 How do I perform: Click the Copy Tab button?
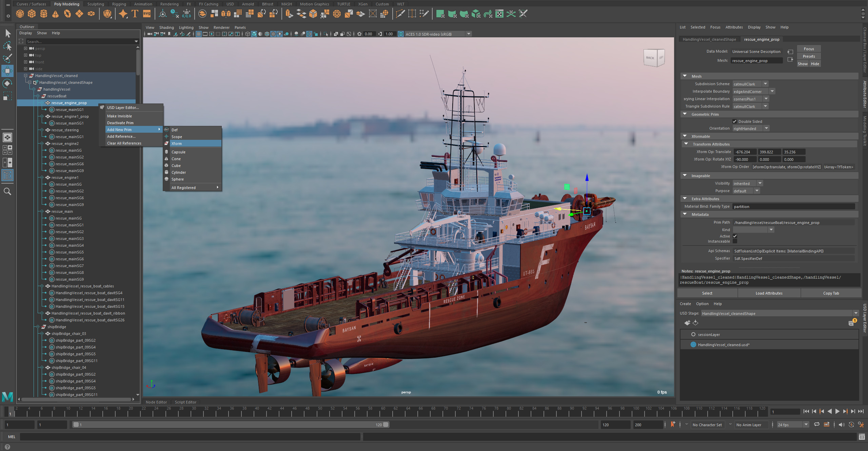pos(831,293)
